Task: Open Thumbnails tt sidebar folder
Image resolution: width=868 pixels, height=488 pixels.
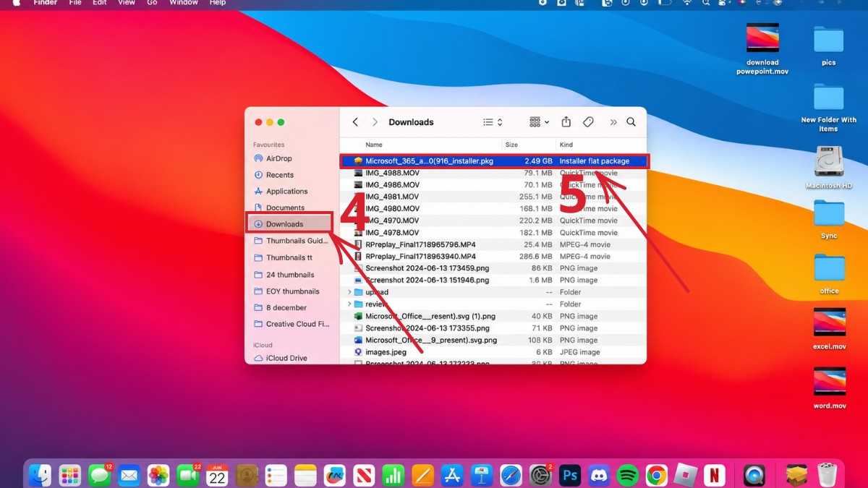Action: pyautogui.click(x=289, y=257)
